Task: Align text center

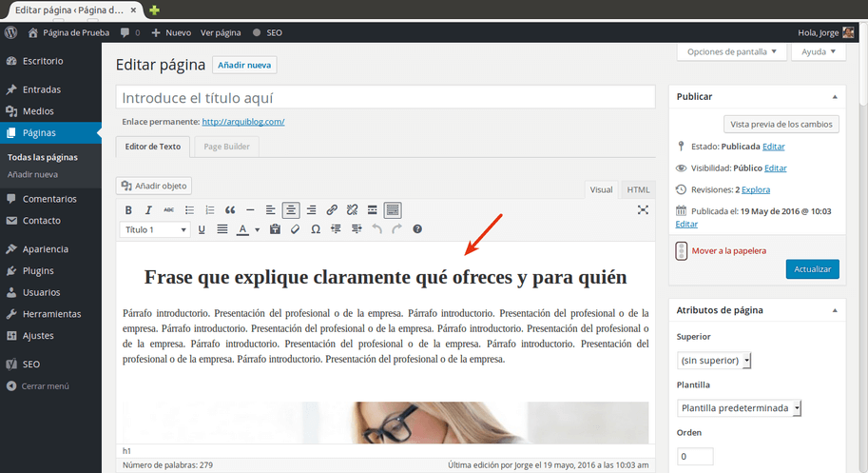Action: click(291, 210)
